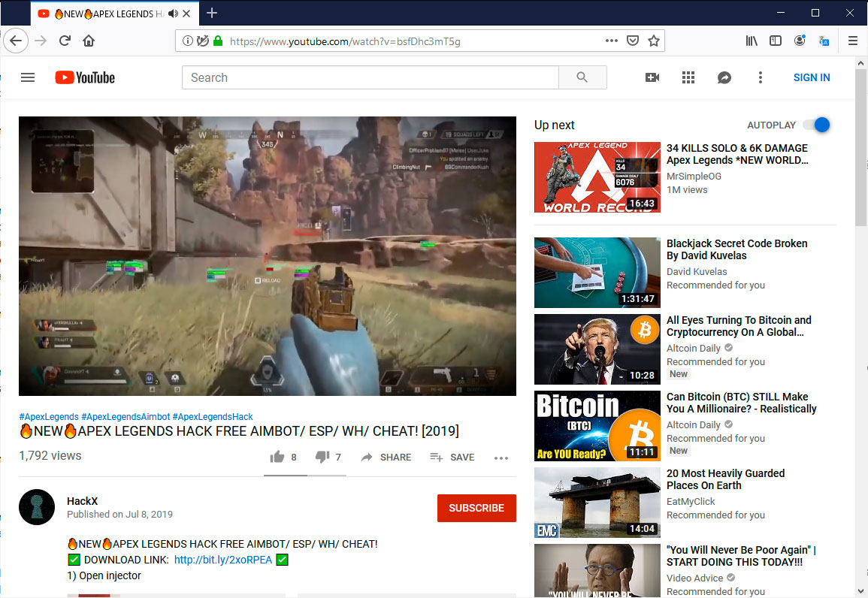868x598 pixels.
Task: Open page actions three-dot menu in address bar
Action: 611,41
